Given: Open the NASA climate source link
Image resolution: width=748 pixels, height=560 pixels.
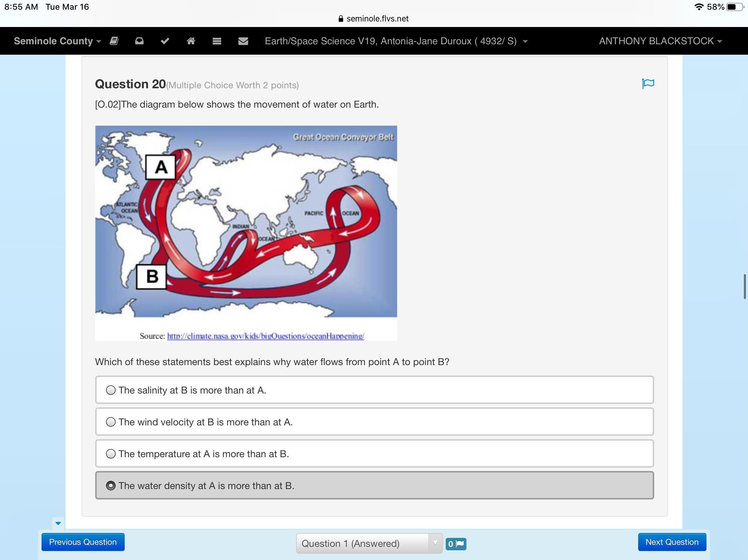Looking at the screenshot, I should point(266,336).
